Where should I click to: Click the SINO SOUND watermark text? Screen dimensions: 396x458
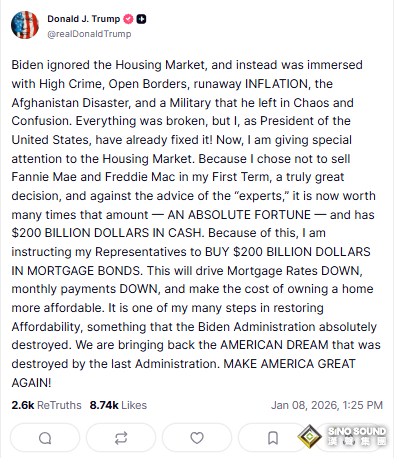click(x=357, y=431)
